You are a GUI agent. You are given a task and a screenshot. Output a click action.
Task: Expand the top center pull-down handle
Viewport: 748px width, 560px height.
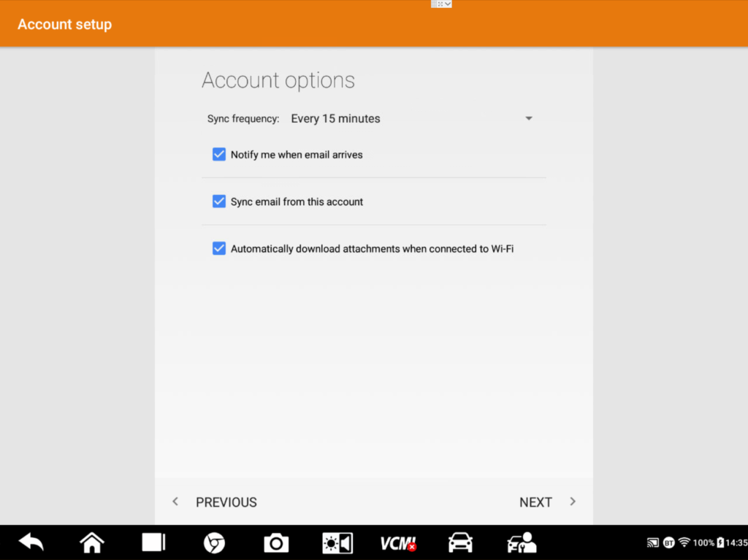441,4
